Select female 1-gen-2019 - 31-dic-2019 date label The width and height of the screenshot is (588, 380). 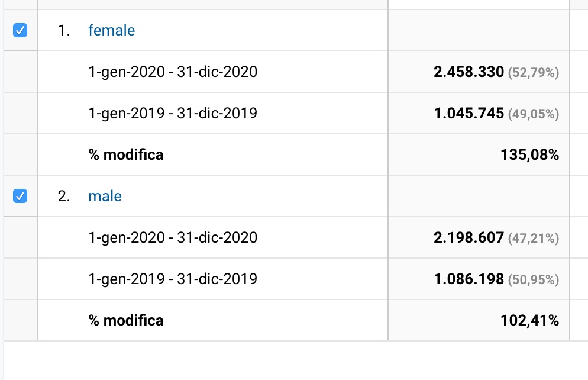pos(173,113)
